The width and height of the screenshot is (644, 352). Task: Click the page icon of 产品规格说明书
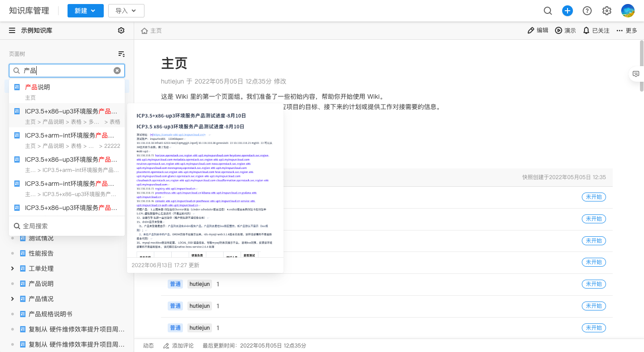(x=23, y=314)
